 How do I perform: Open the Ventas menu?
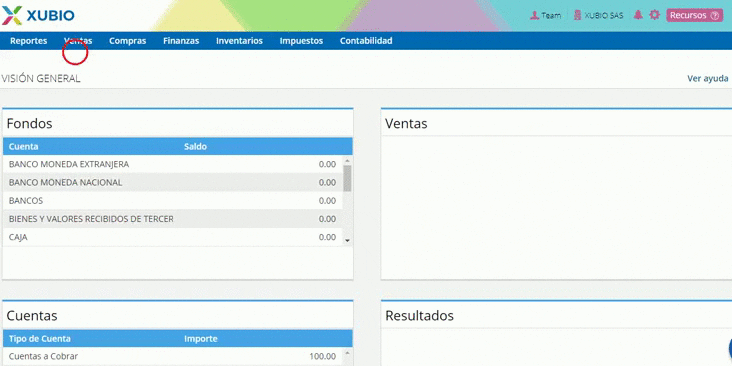pyautogui.click(x=78, y=41)
